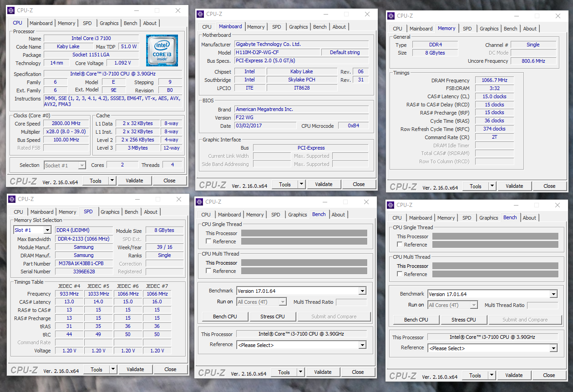Viewport: 573px width, 392px height.
Task: Click the Core Speed value 2800.00 MHz
Action: pos(66,123)
